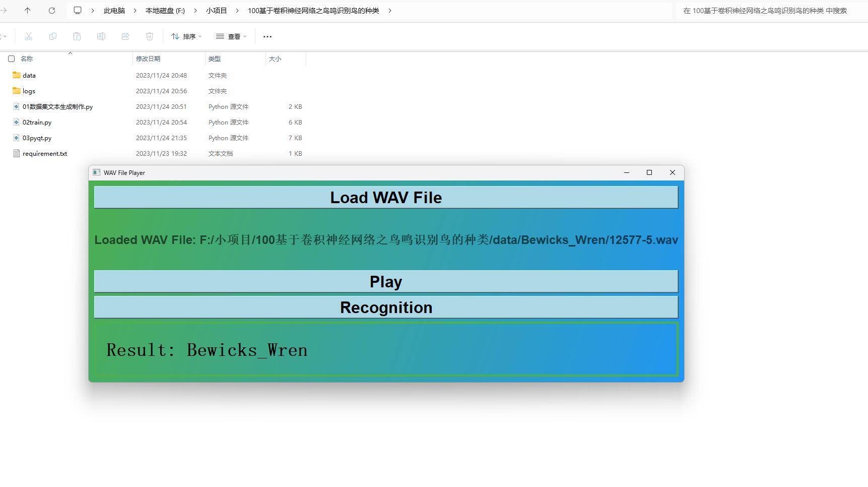
Task: Go to 此电脑 in the breadcrumb
Action: pyautogui.click(x=114, y=10)
